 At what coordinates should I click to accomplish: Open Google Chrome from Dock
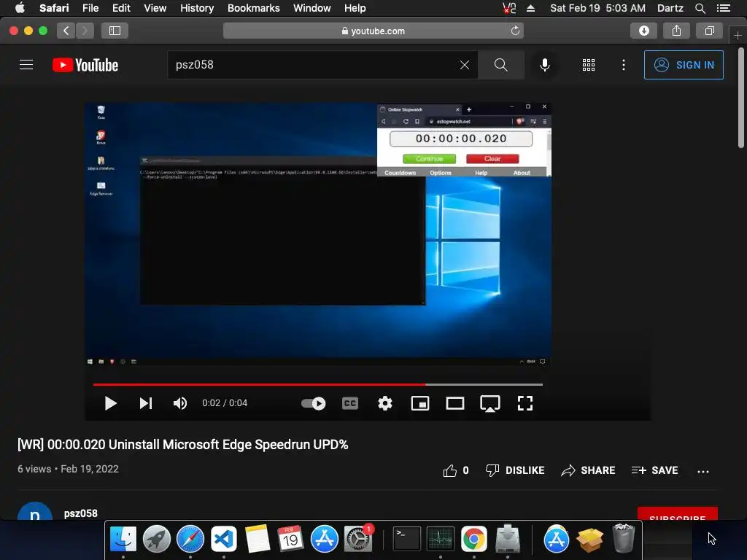point(473,539)
